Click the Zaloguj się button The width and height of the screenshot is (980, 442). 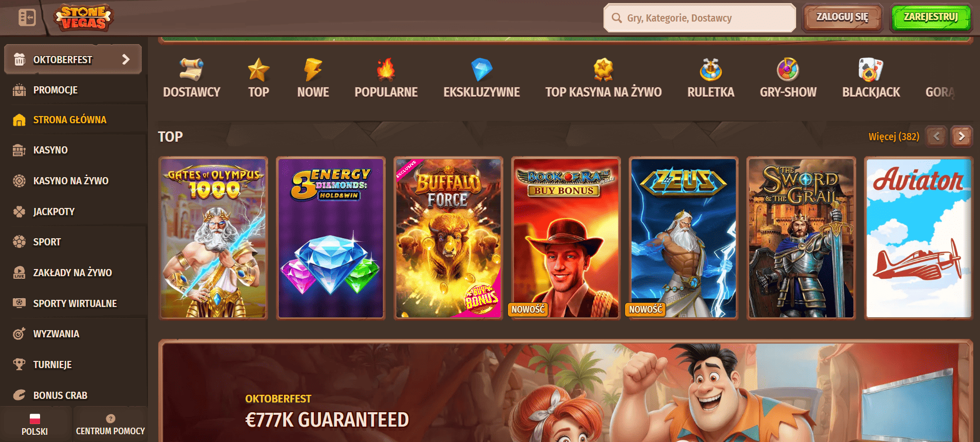coord(842,17)
